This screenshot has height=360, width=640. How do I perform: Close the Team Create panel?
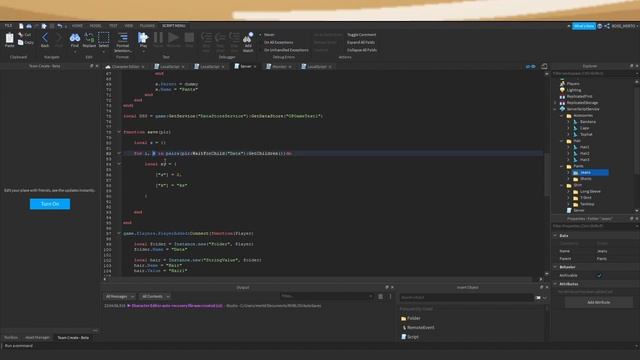97,66
